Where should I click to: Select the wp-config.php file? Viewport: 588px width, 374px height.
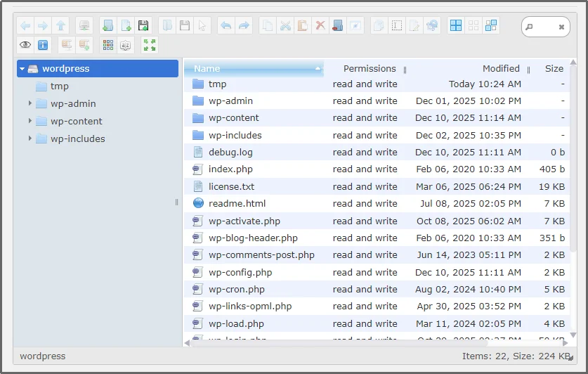pyautogui.click(x=240, y=272)
